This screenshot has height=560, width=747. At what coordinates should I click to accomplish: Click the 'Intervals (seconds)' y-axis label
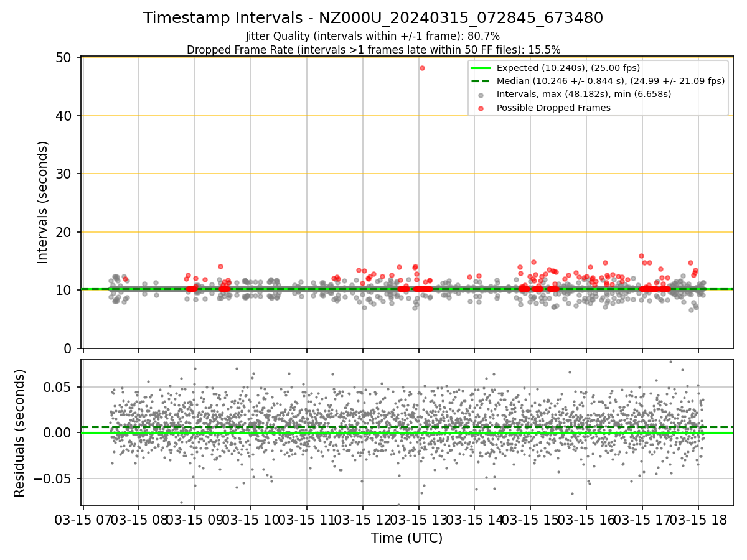point(42,202)
